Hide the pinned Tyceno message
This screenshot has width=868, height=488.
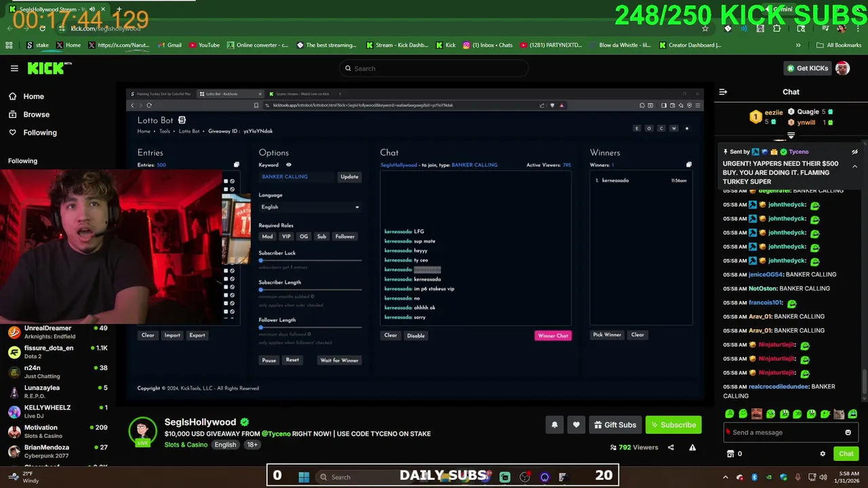(x=854, y=152)
